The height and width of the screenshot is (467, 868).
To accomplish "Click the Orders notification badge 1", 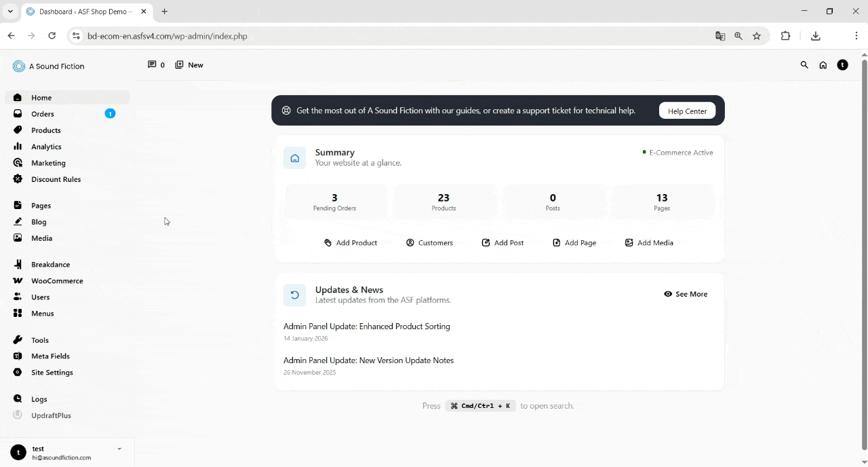I will pyautogui.click(x=110, y=113).
